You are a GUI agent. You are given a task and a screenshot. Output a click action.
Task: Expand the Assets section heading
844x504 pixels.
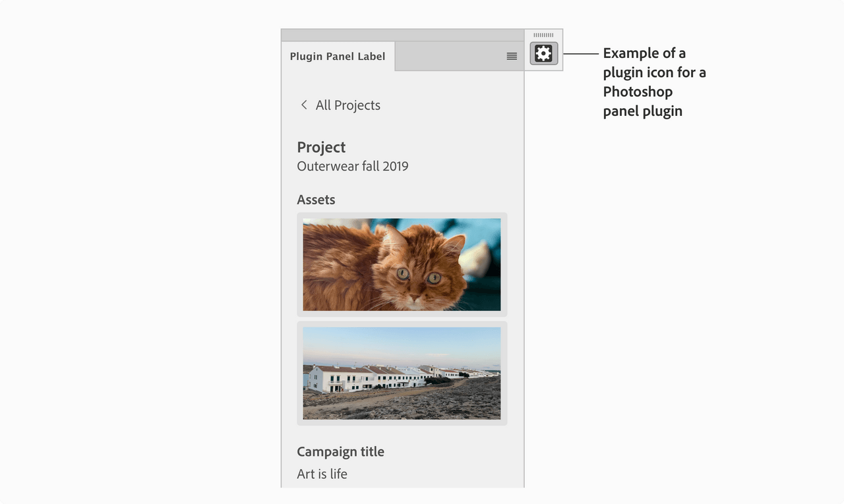pos(316,199)
